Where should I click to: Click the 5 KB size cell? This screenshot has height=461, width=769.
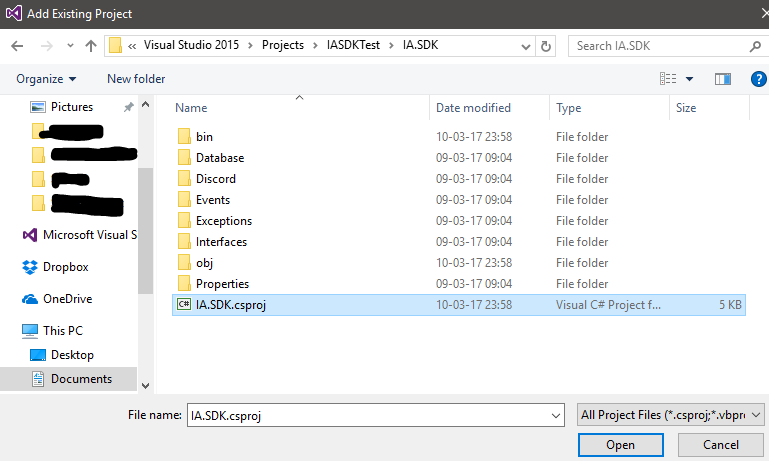[730, 305]
